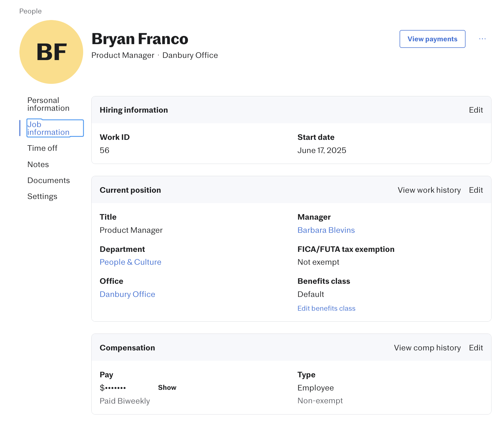This screenshot has height=423, width=504.
Task: Edit the Current position card
Action: coord(476,190)
